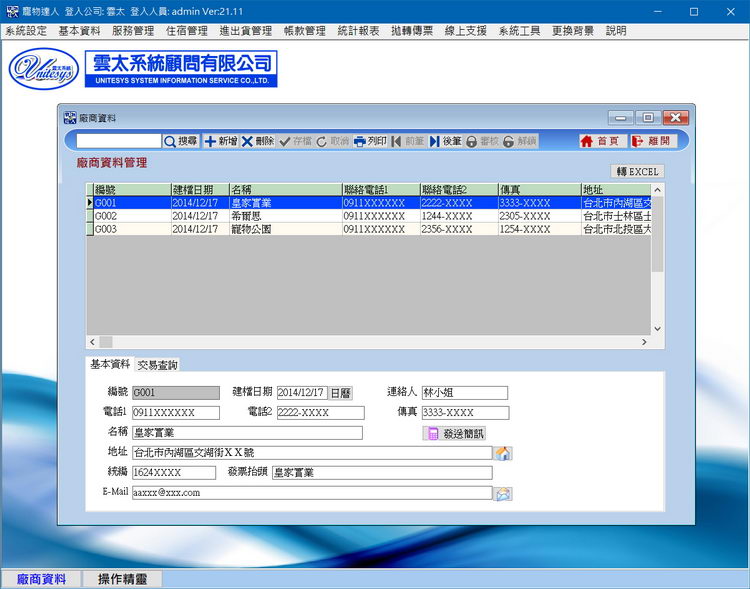
Task: Sort by the 名稱 column header
Action: point(284,189)
